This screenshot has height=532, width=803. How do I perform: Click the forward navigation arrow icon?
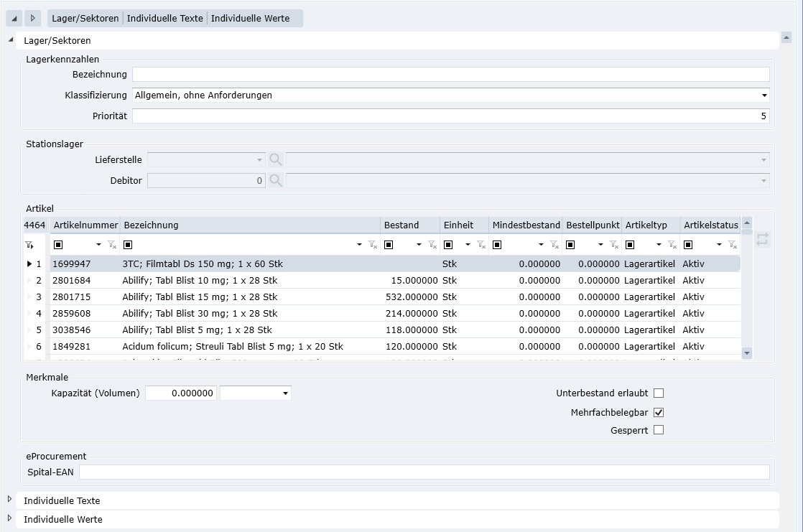(x=33, y=18)
